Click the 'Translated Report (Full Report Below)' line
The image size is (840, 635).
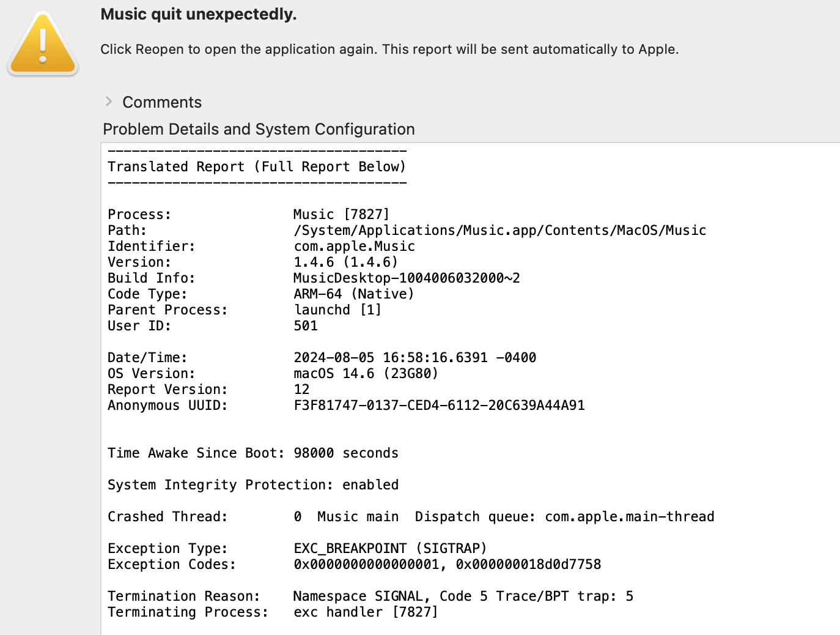pyautogui.click(x=257, y=166)
